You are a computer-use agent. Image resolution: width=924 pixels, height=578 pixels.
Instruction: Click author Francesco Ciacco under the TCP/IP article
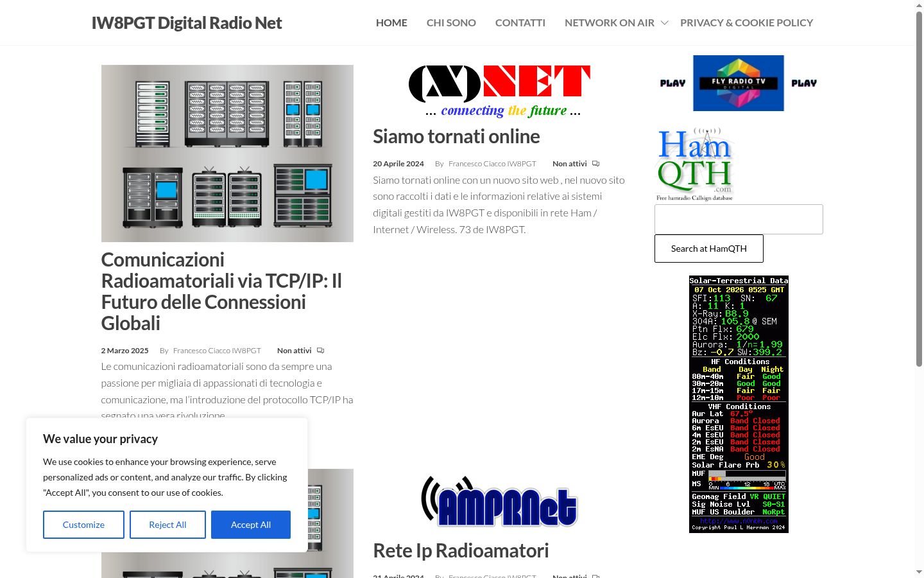(x=217, y=351)
